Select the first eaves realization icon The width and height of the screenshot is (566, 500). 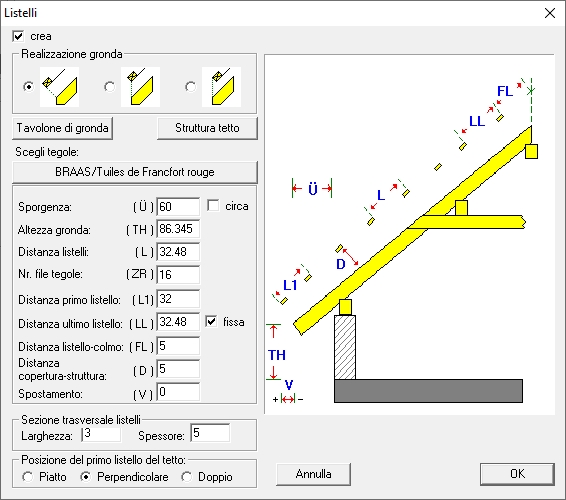pos(60,87)
